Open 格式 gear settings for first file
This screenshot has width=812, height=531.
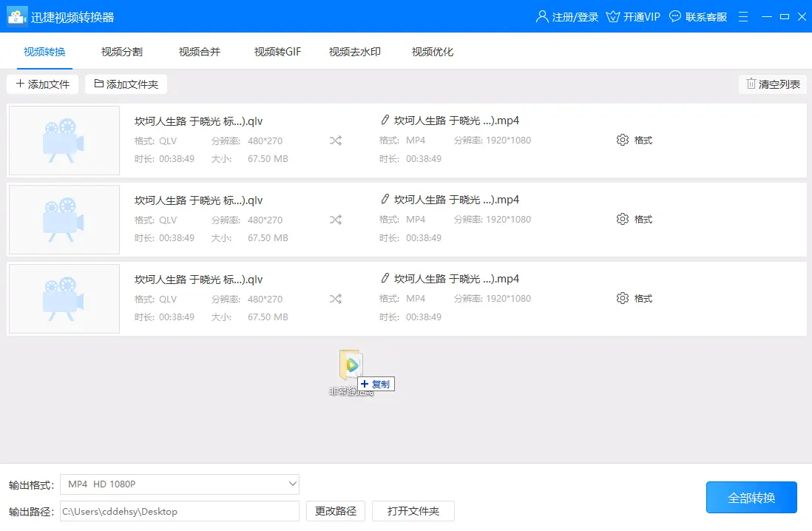point(635,140)
